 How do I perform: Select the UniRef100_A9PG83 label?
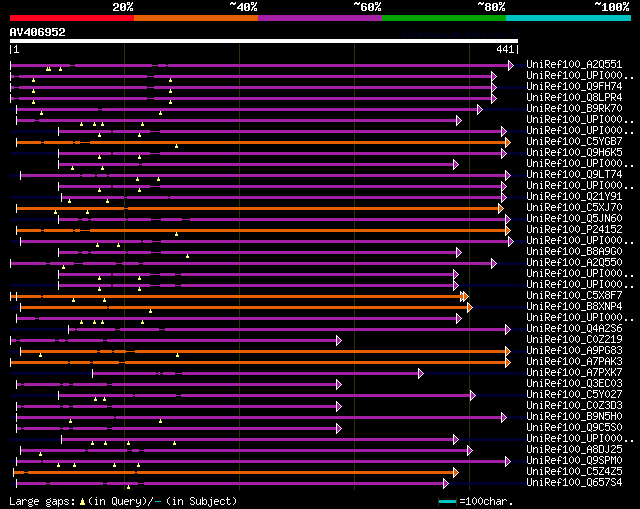574,351
